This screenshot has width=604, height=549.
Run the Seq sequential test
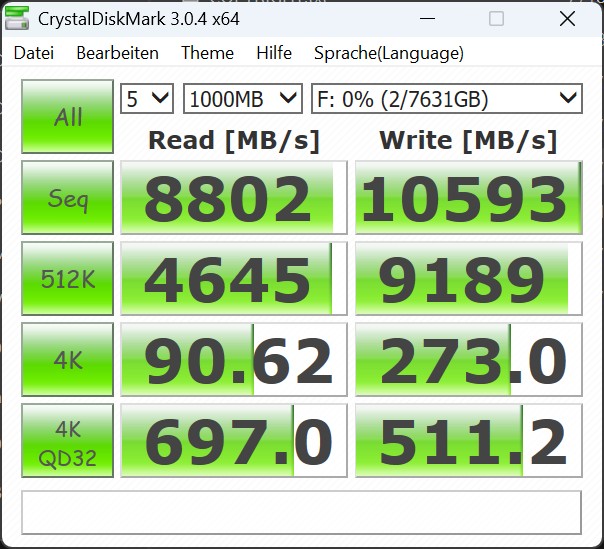click(x=68, y=198)
